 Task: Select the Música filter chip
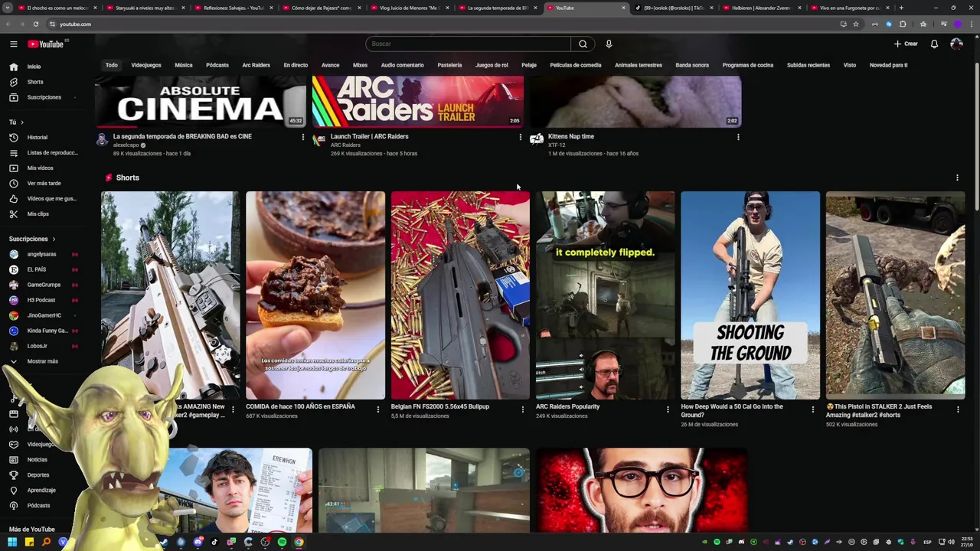(x=184, y=65)
